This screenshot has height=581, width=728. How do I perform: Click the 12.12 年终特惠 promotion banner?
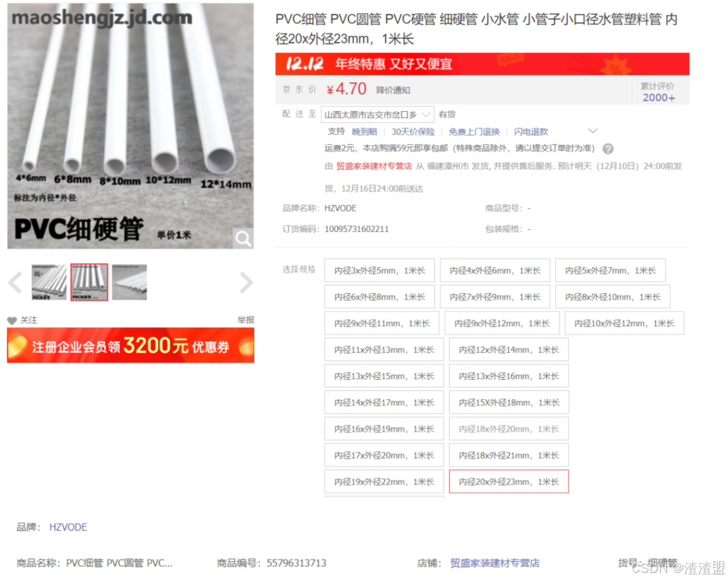tap(482, 64)
